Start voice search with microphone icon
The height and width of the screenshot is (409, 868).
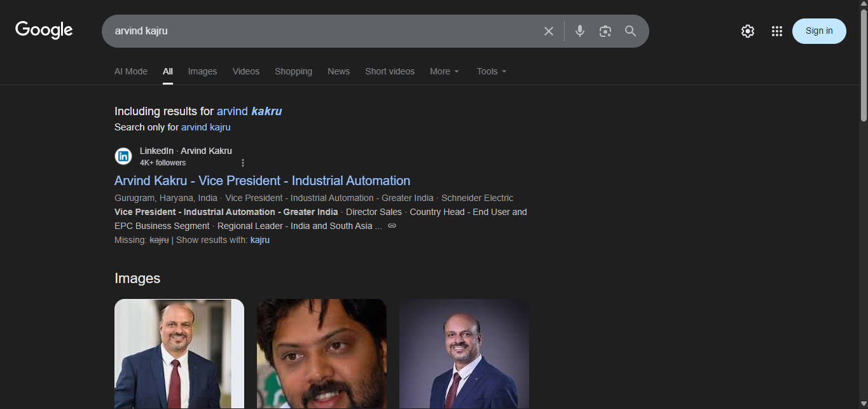(579, 31)
